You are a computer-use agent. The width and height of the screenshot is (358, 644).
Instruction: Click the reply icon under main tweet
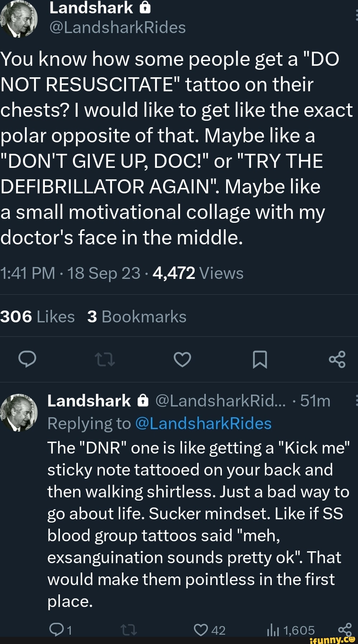(27, 359)
